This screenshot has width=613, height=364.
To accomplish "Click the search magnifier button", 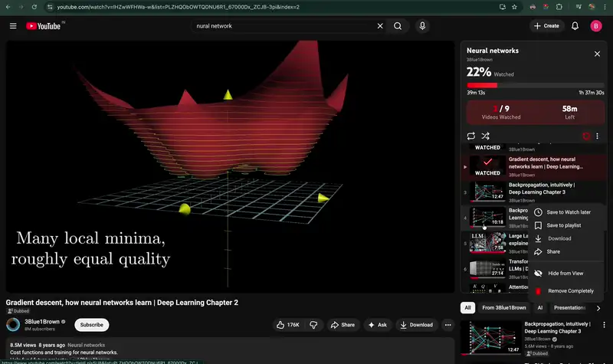I will [x=398, y=26].
